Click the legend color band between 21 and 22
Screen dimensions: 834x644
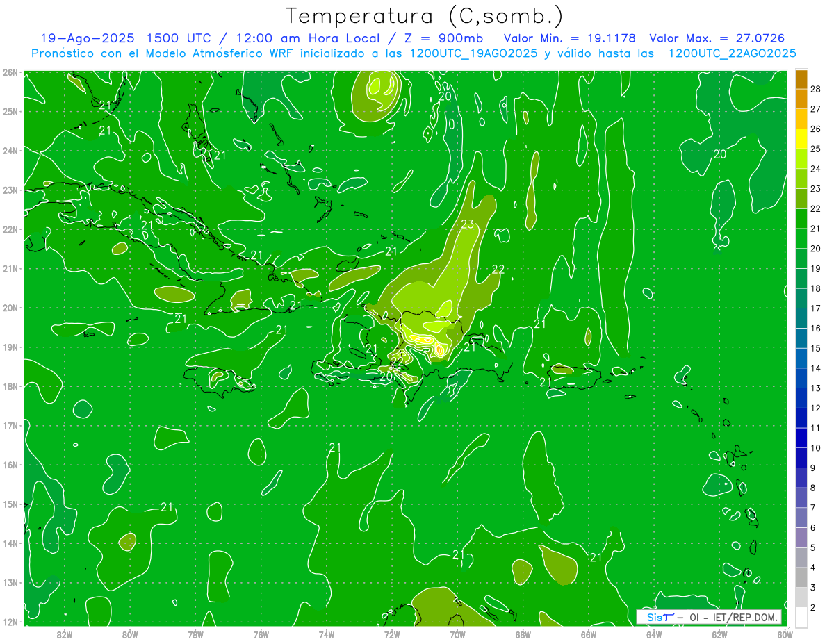(x=801, y=218)
